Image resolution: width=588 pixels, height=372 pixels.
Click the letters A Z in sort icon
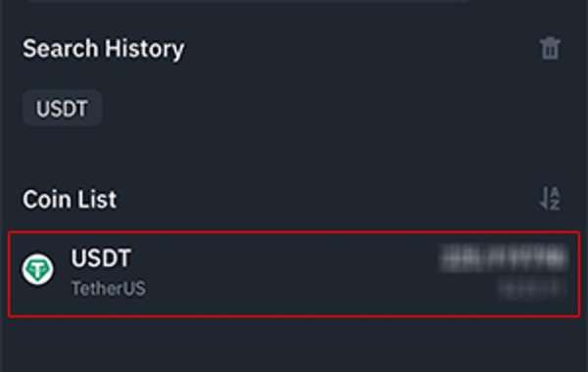pos(555,199)
